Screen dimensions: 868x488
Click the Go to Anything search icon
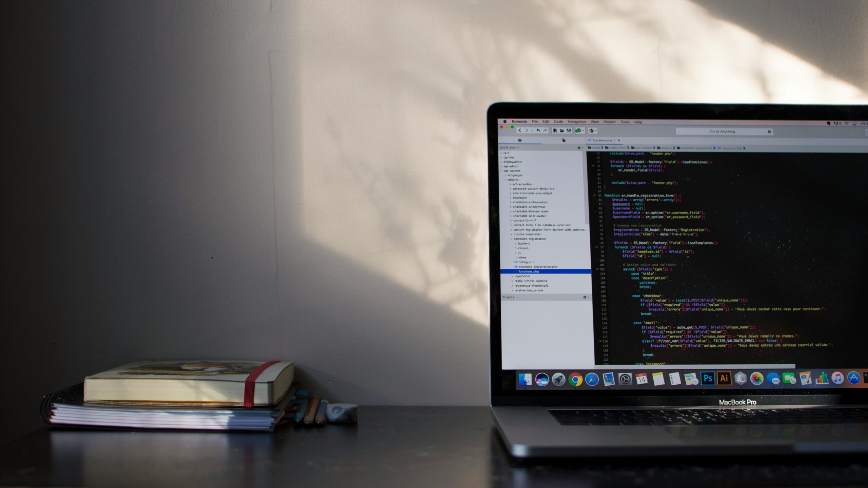point(769,131)
